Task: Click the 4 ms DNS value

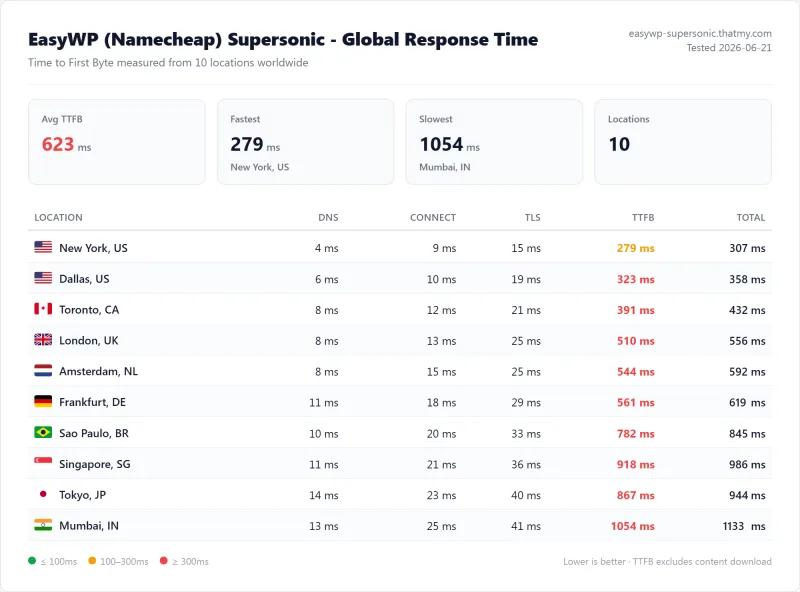Action: (327, 248)
